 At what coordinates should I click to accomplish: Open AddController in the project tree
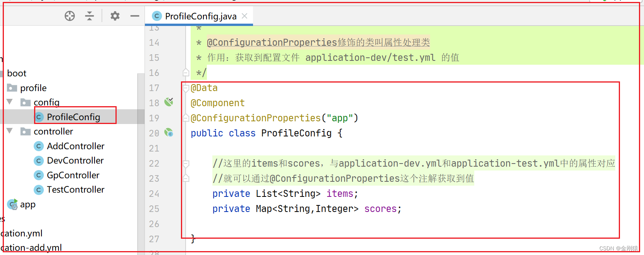[x=76, y=146]
